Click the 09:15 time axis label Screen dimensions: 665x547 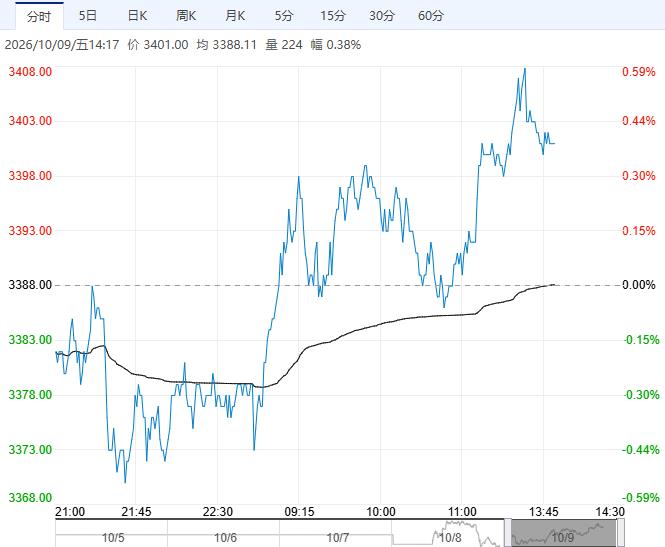(299, 512)
